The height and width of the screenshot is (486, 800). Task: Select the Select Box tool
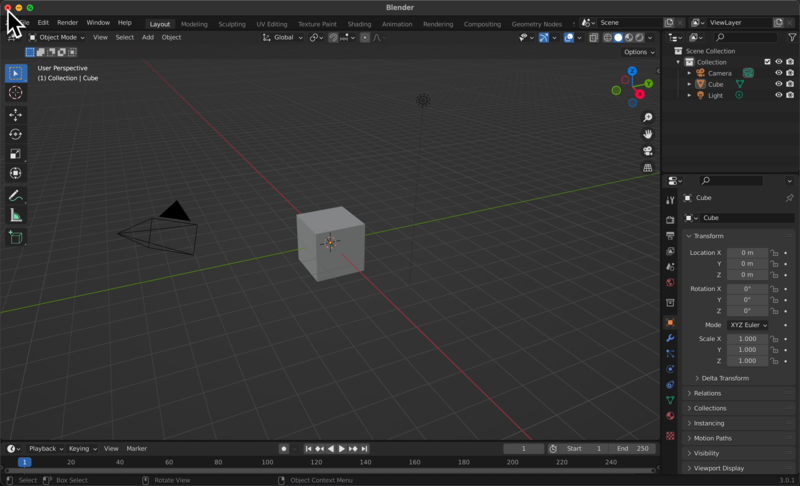pos(16,73)
